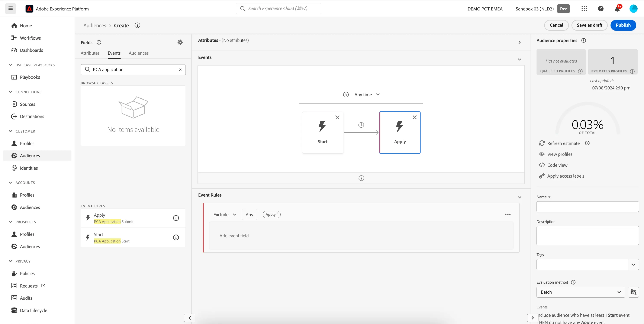
Task: Open the help question mark icon in header
Action: [600, 9]
